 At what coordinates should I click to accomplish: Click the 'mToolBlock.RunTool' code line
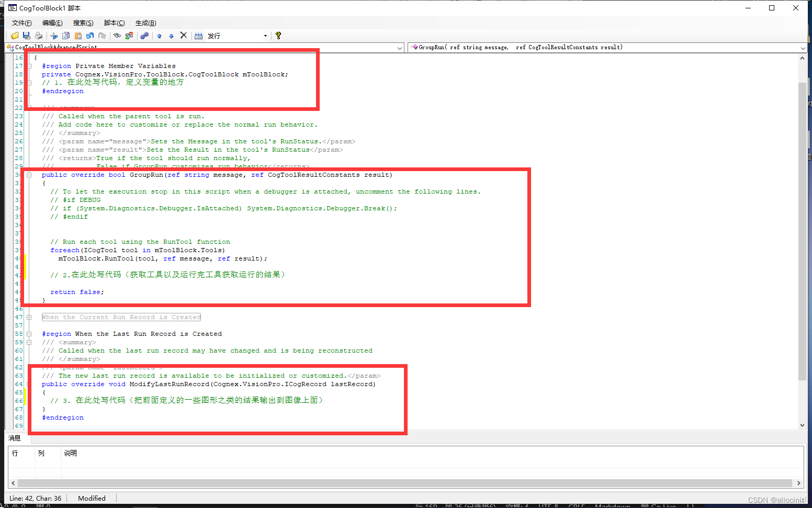pyautogui.click(x=163, y=258)
